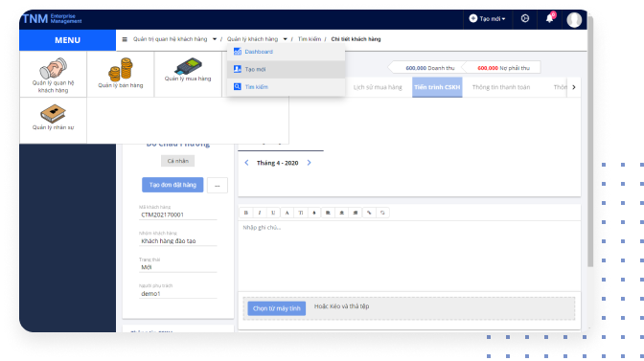The height and width of the screenshot is (361, 644).
Task: Click the help icon in the top bar
Action: pyautogui.click(x=525, y=18)
